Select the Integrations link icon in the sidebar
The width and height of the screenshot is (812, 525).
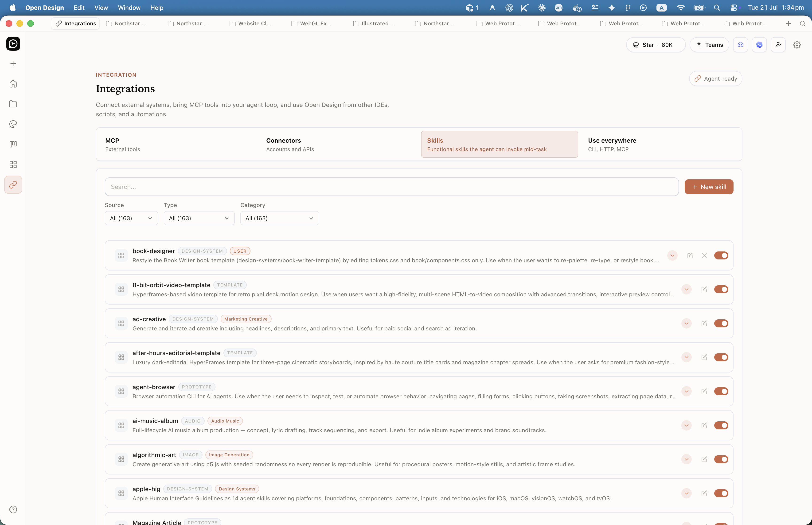click(13, 184)
